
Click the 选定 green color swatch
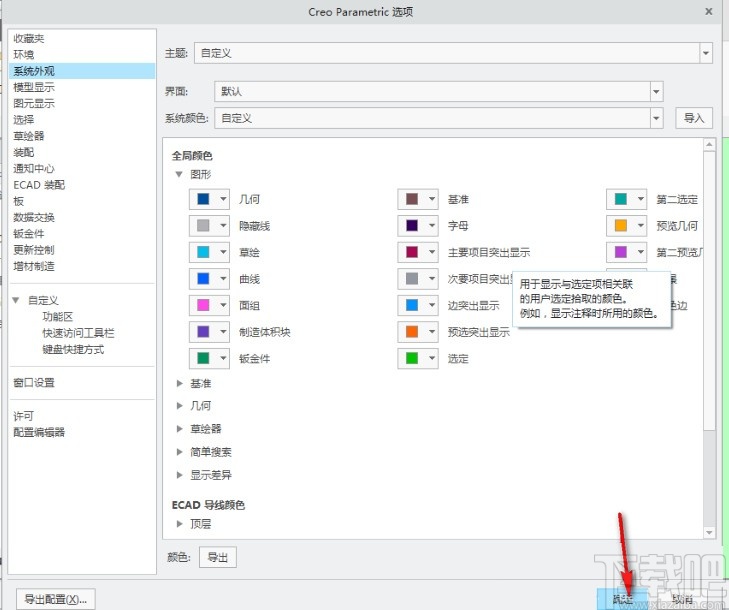pos(412,358)
